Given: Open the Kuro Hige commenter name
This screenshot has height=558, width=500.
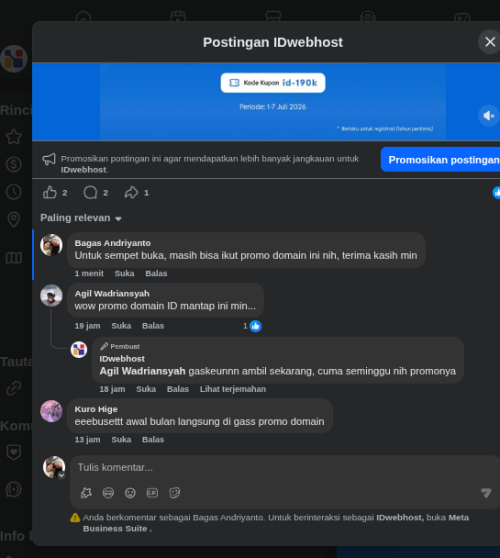Looking at the screenshot, I should pyautogui.click(x=96, y=409).
